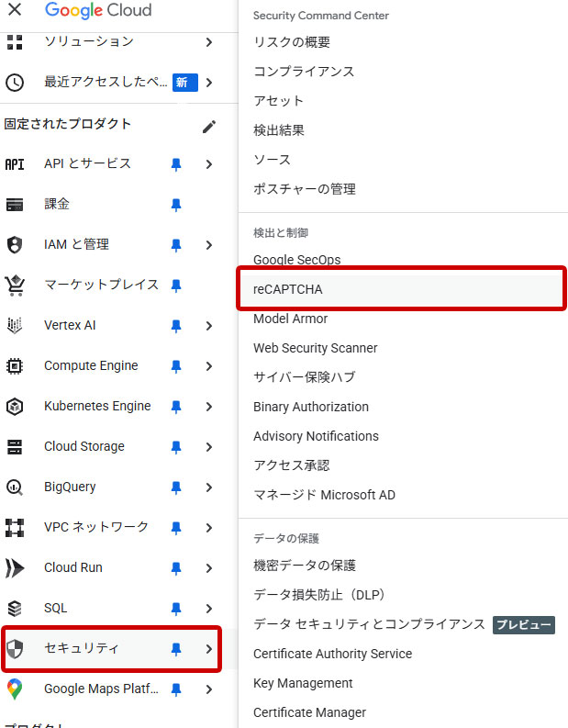Unpin Cloud Storage
This screenshot has height=728, width=568.
click(176, 447)
